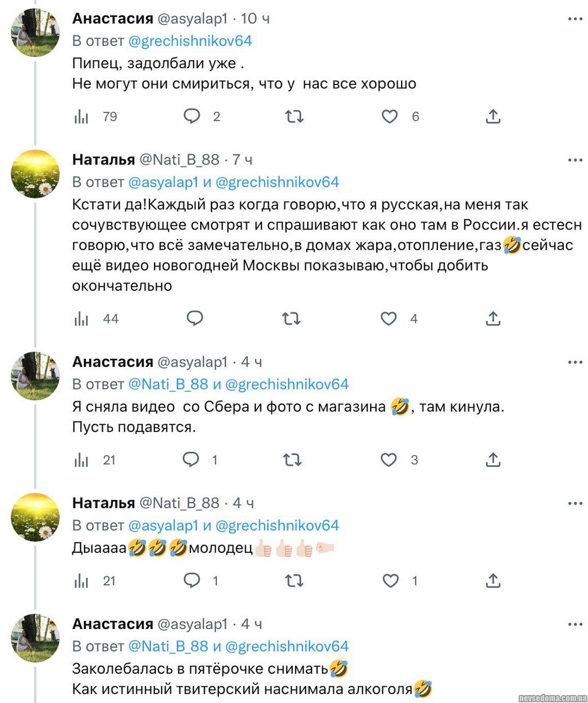The width and height of the screenshot is (588, 703).
Task: Like Анастасия's 10 ч tweet
Action: pos(390,116)
